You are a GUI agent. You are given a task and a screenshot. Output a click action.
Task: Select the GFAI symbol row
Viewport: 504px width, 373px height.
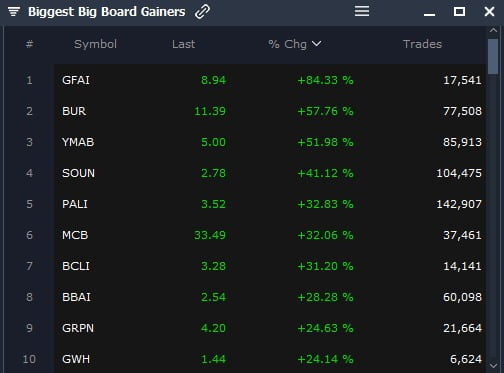(270, 80)
